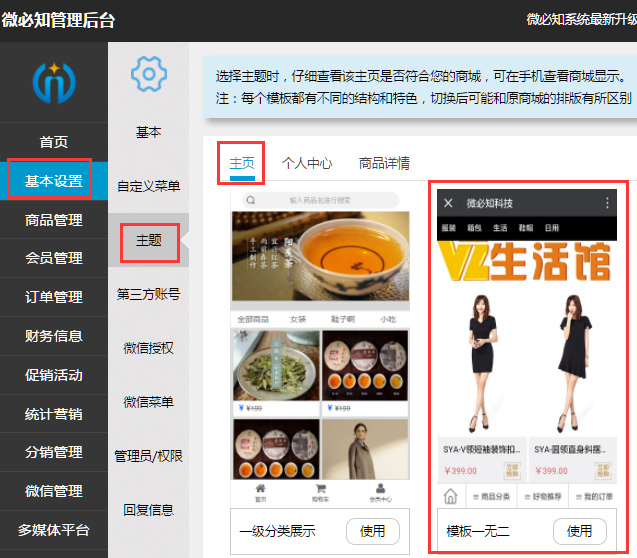This screenshot has width=637, height=558.
Task: Open 自定义菜单 submenu item
Action: (149, 186)
